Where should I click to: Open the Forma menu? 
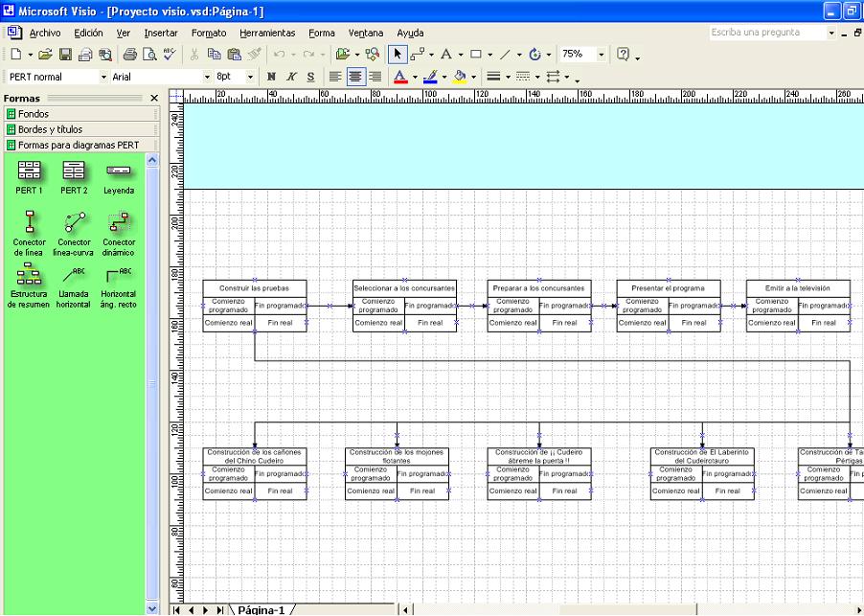point(322,33)
